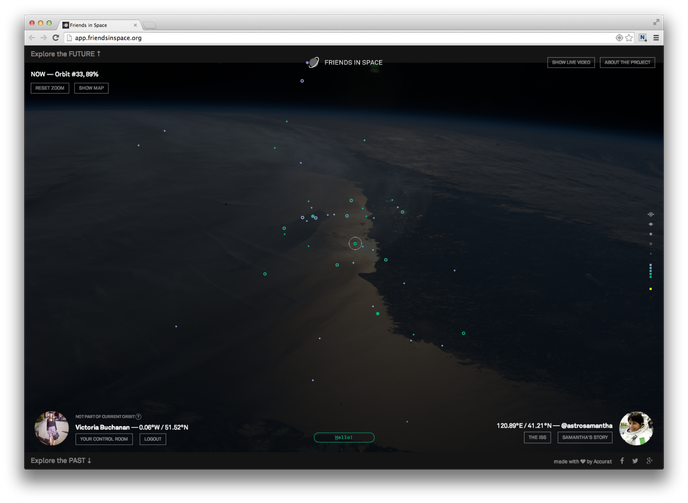This screenshot has width=688, height=503.
Task: Reset zoom on the map
Action: [x=50, y=88]
